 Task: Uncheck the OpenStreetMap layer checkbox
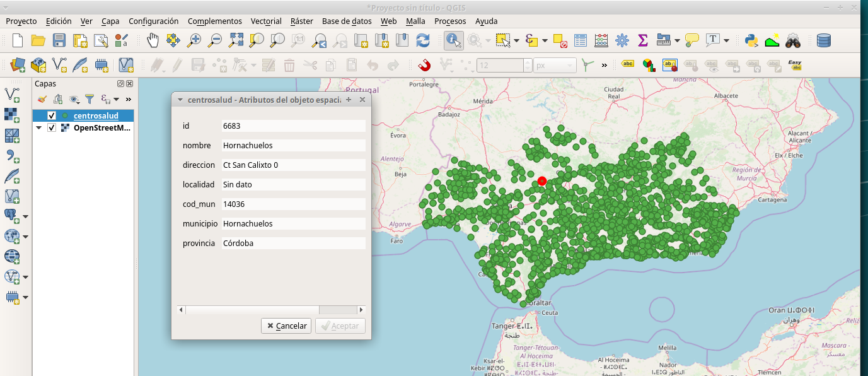(52, 127)
